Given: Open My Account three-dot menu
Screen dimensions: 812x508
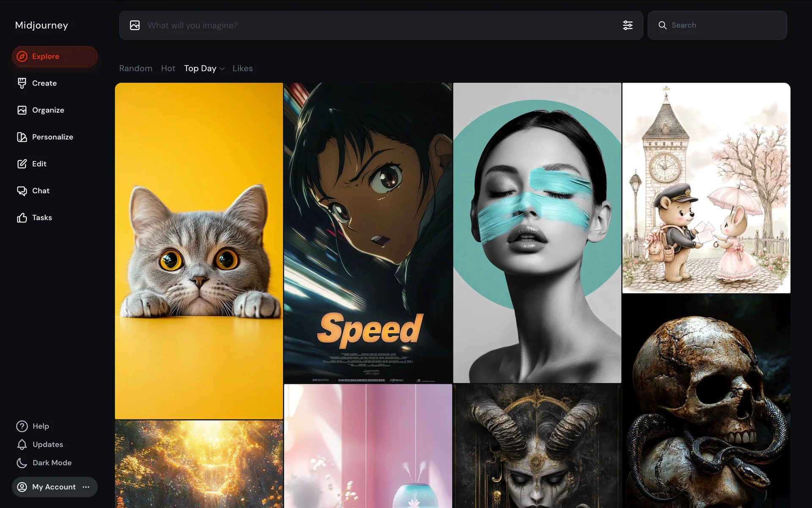Looking at the screenshot, I should [x=86, y=487].
